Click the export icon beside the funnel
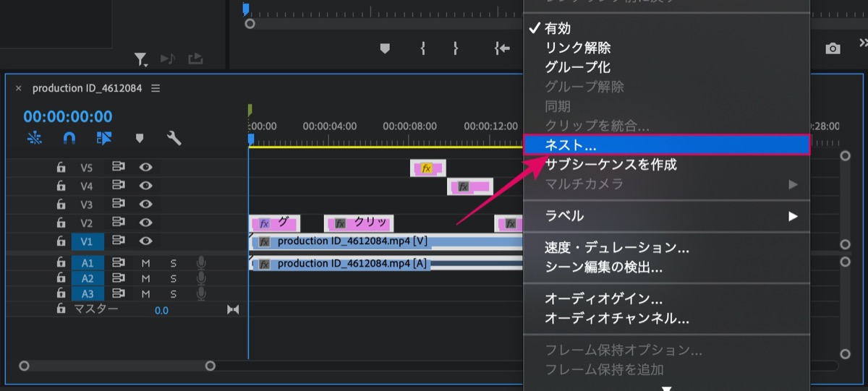This screenshot has height=391, width=868. 195,59
